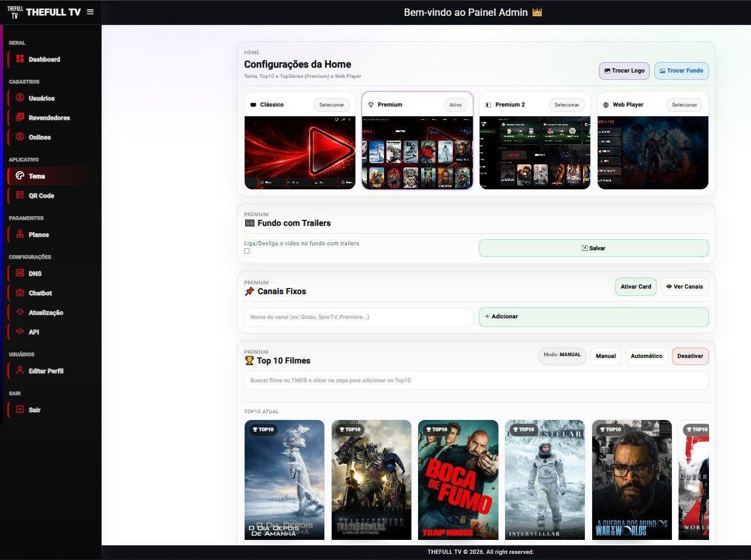Click the API code brackets icon
The width and height of the screenshot is (751, 560).
point(20,332)
